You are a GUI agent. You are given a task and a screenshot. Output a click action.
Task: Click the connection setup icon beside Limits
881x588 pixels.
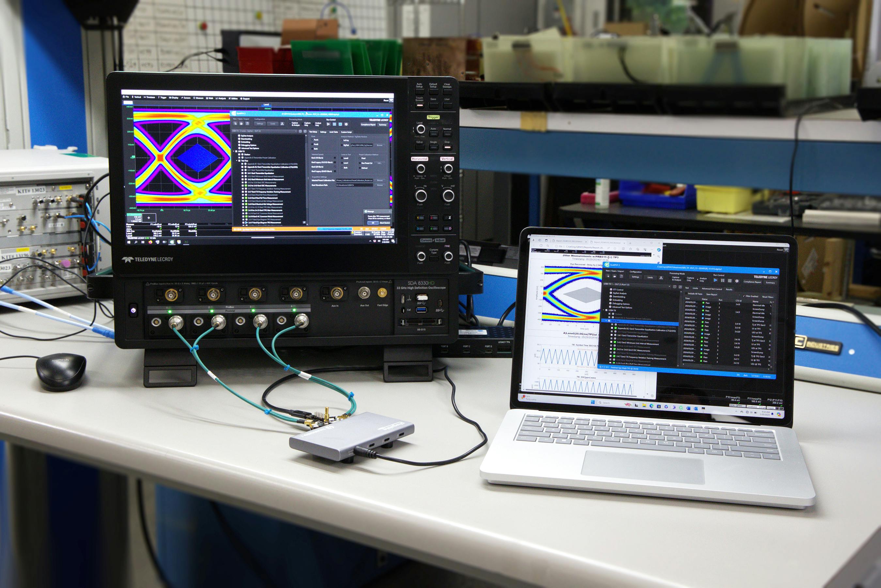(283, 124)
